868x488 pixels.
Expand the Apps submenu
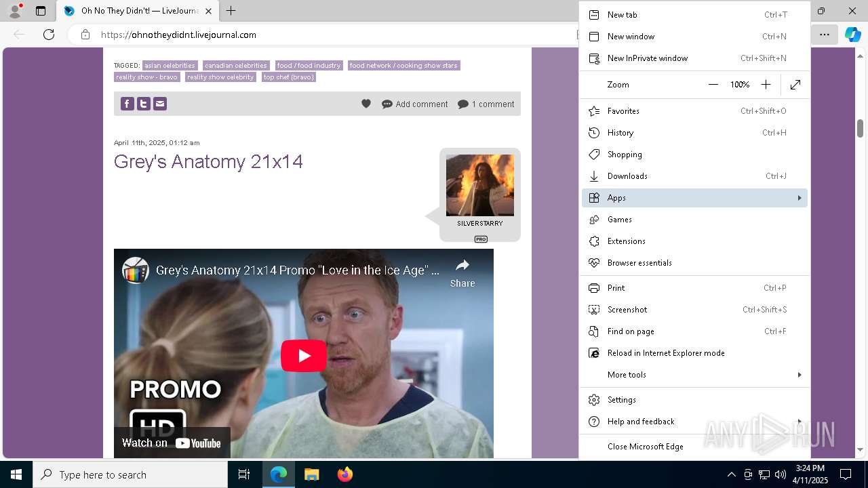tap(695, 198)
